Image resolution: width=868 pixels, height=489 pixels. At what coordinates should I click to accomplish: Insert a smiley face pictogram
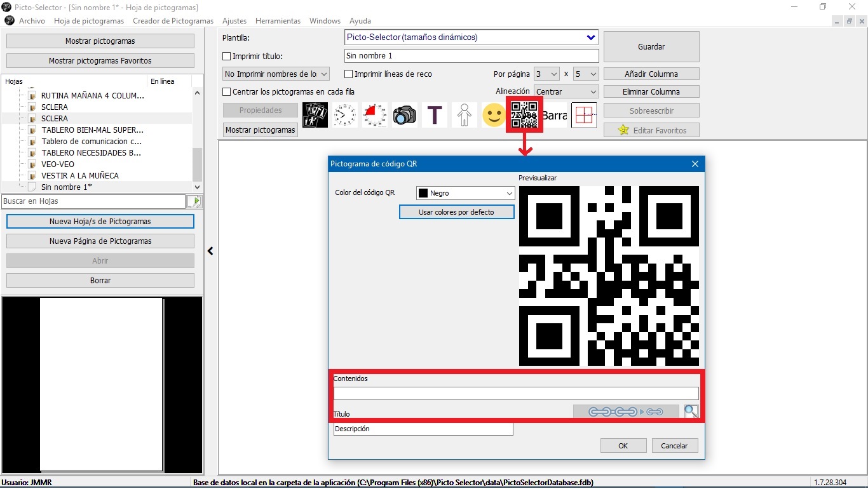click(x=494, y=115)
